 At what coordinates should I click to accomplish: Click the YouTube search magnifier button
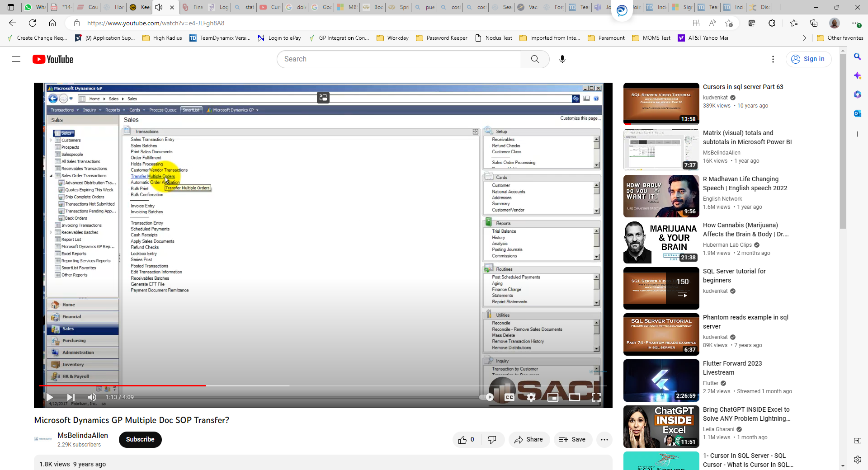(535, 59)
